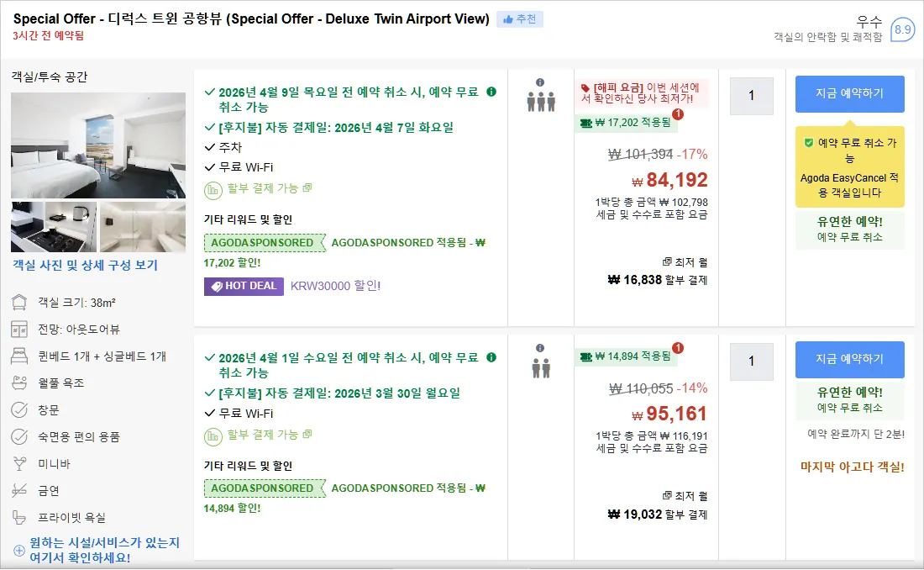Viewport: 924px width, 570px height.
Task: Click 할부 결제 가능 link in 4월 1일 offer
Action: (263, 435)
